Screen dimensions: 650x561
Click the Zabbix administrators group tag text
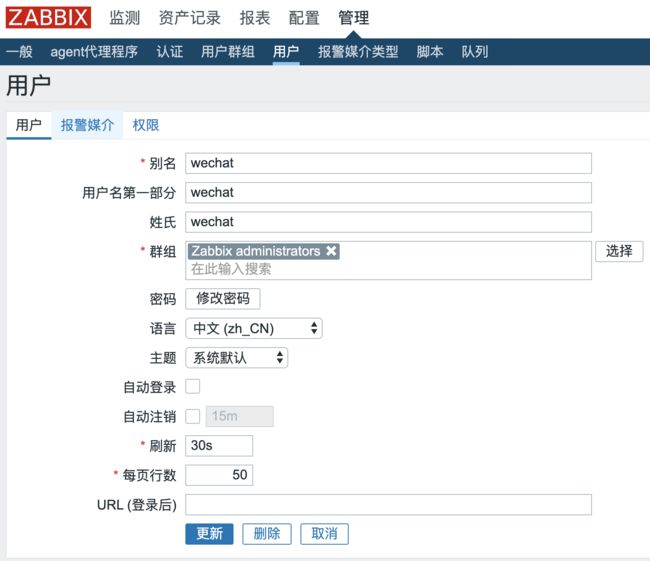point(256,251)
